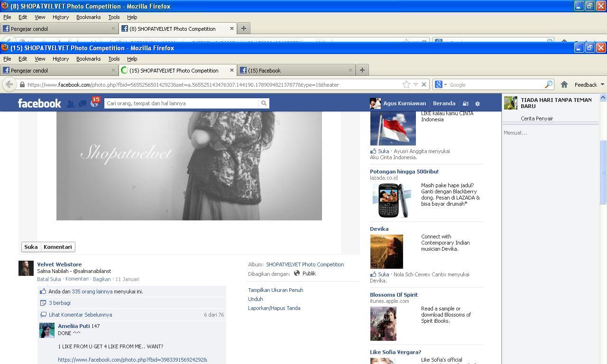Close the (15) Facebook tab

click(350, 70)
